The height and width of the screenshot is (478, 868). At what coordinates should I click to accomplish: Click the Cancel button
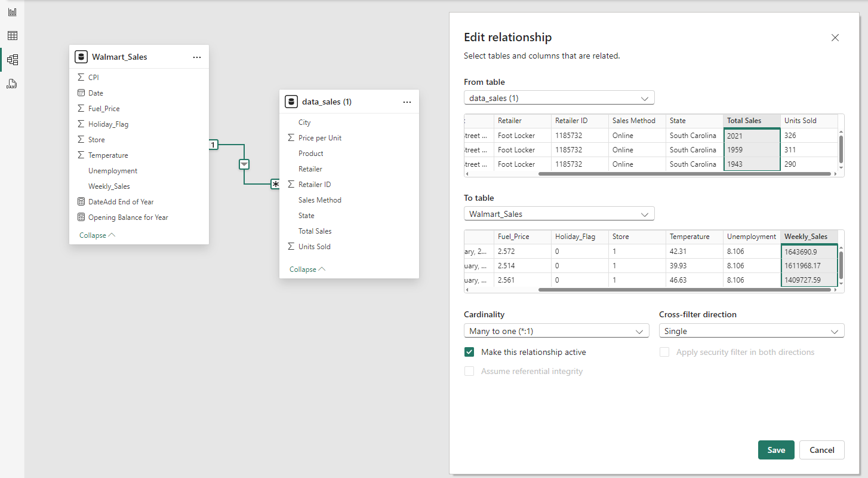click(x=821, y=450)
